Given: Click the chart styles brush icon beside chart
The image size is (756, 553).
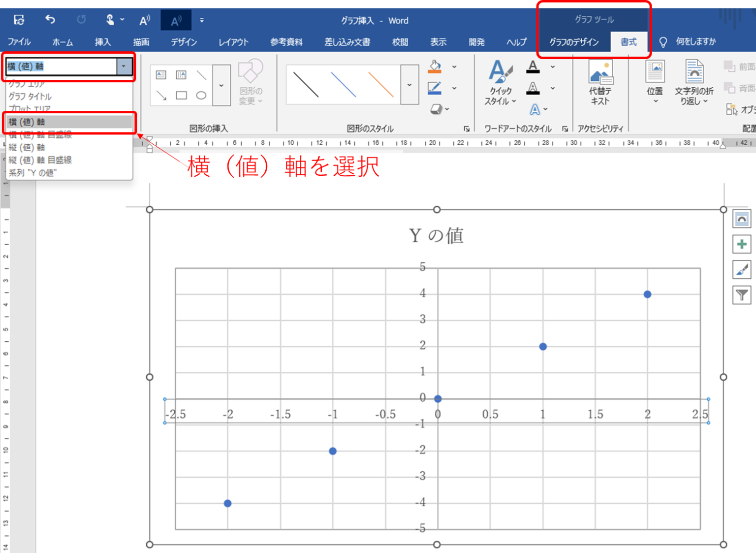Looking at the screenshot, I should (x=741, y=270).
